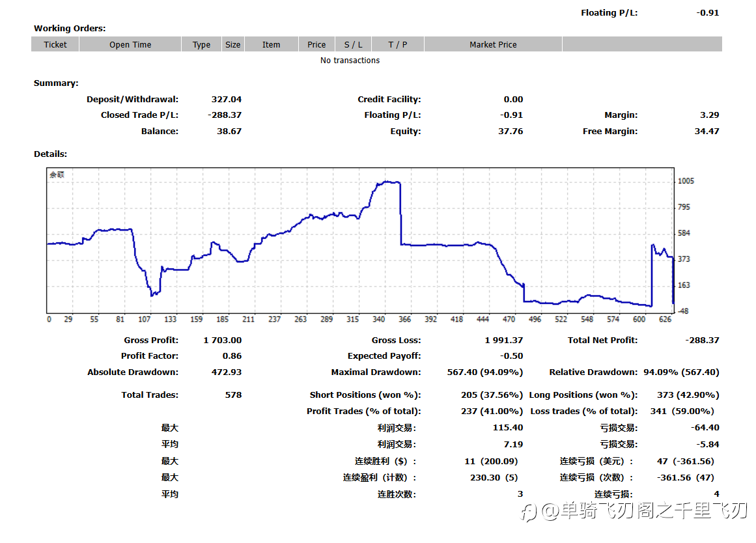
Task: Click the Total Net Profit label
Action: coord(603,340)
